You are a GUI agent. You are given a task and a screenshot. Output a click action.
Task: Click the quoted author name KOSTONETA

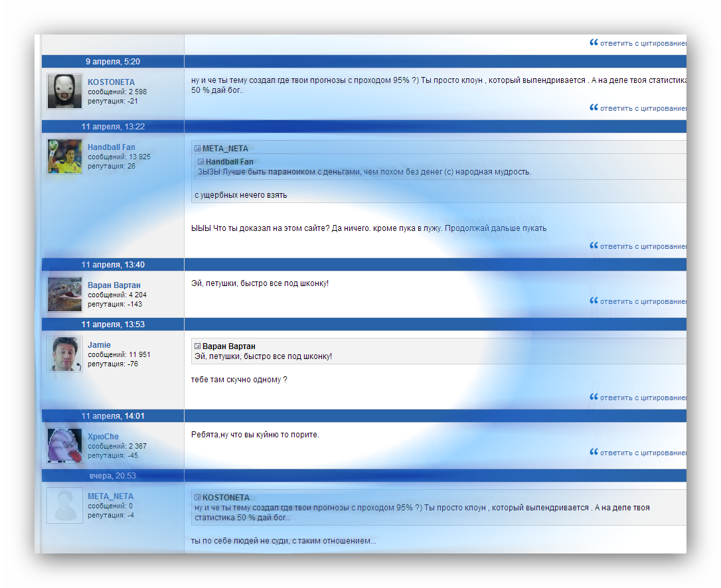[x=226, y=498]
